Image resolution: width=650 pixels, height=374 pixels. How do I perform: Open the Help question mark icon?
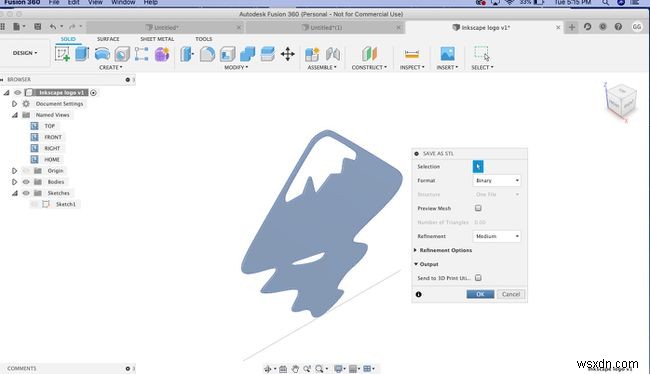point(618,27)
